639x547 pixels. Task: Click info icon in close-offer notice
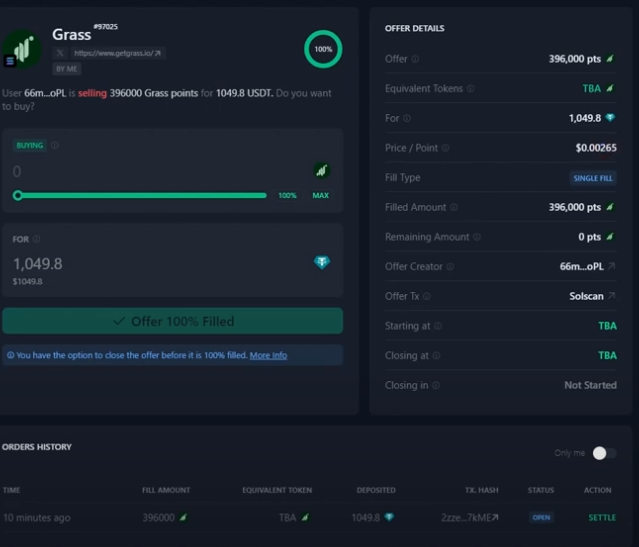11,355
